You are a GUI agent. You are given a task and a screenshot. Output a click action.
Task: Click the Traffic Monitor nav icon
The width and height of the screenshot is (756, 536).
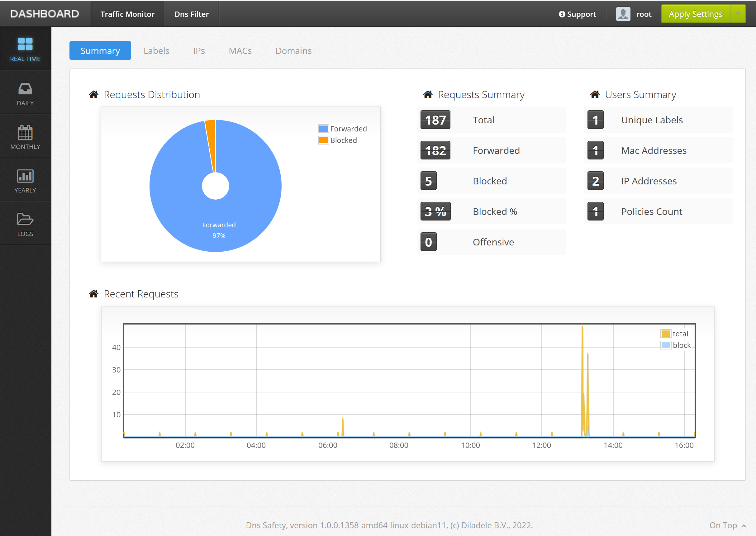click(x=128, y=13)
